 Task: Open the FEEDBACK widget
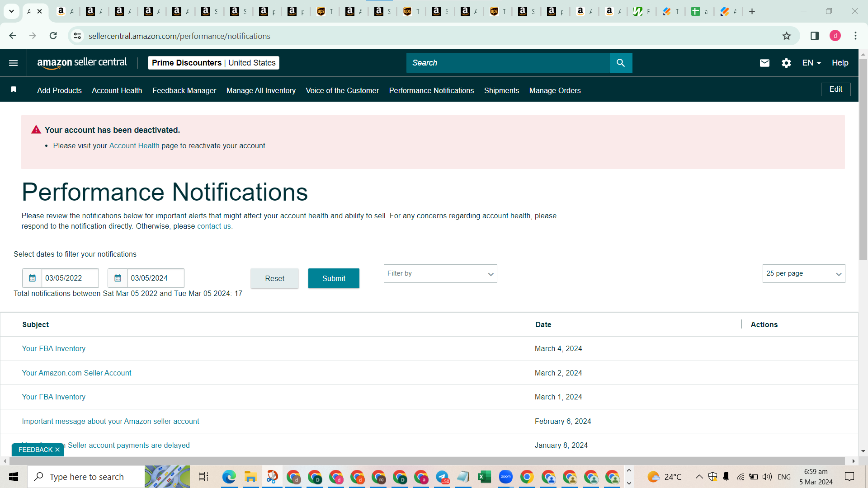pos(35,450)
